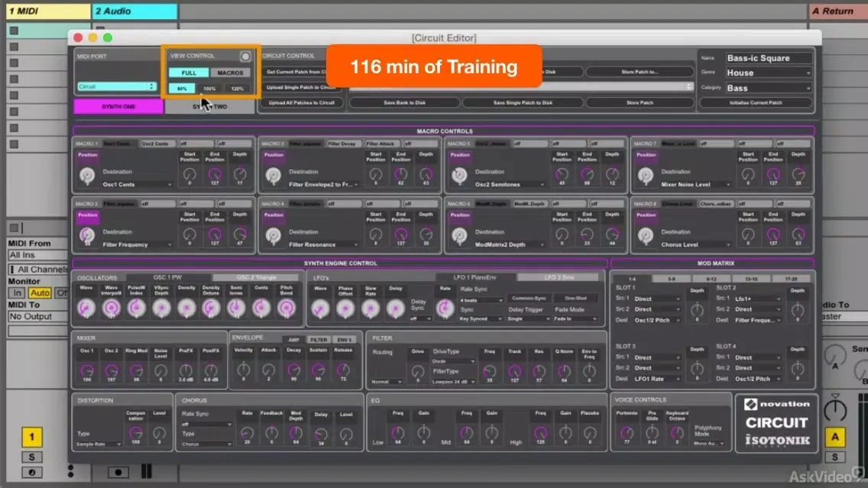Click the oscillator Pitch Bend knob
868x488 pixels.
click(x=287, y=309)
